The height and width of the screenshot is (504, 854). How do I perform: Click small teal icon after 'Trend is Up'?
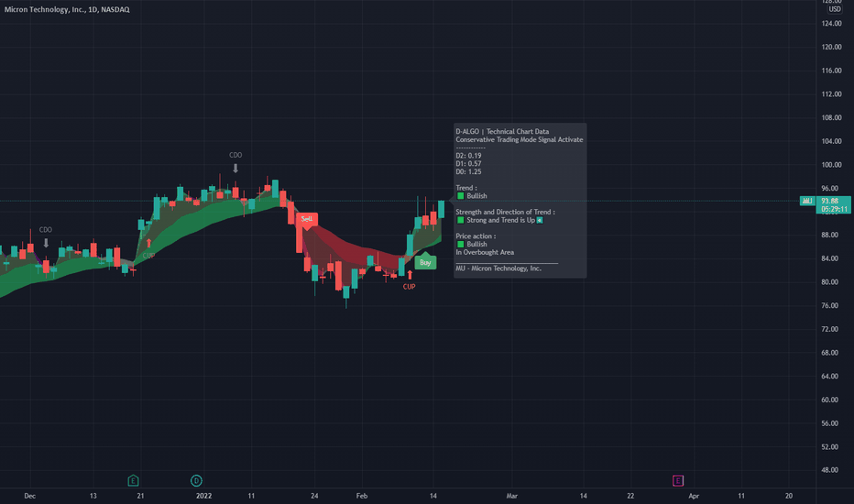point(540,220)
